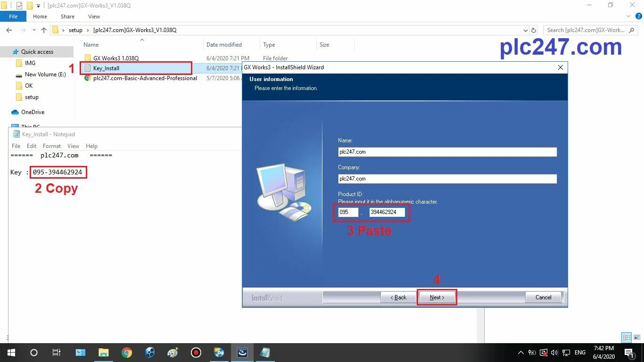Click Next button in InstallShield Wizard
Screen dimensions: 644x362
(437, 297)
